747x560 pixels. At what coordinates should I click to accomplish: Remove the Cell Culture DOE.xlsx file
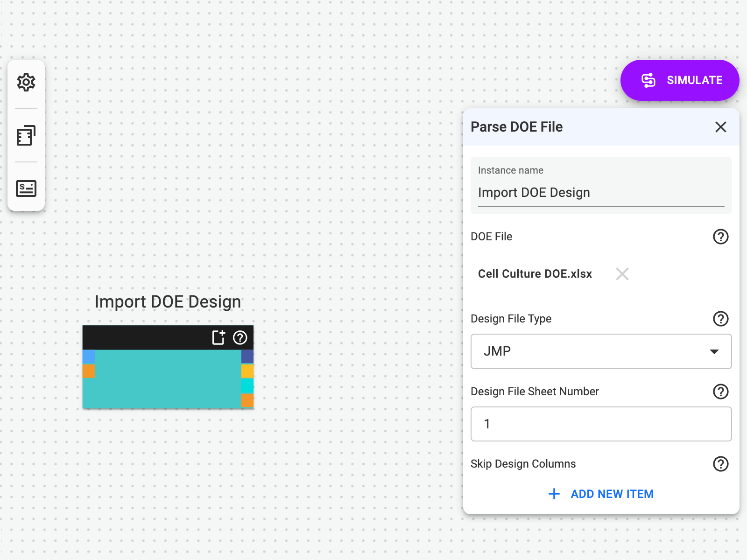pos(622,274)
